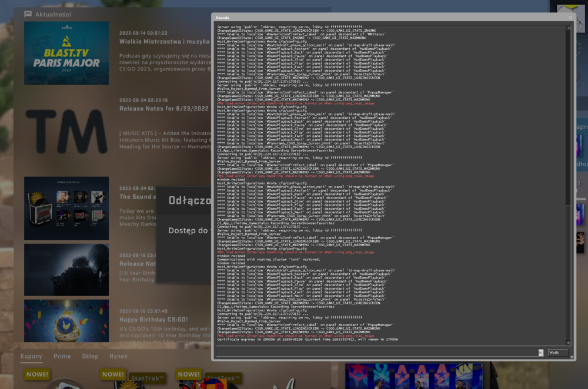Switch to the Kupony tab
This screenshot has width=588, height=389.
(x=31, y=357)
